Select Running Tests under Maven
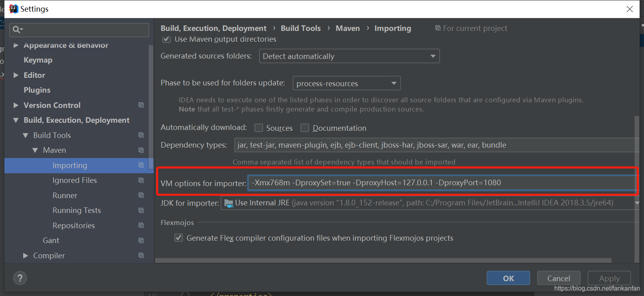 [x=76, y=210]
